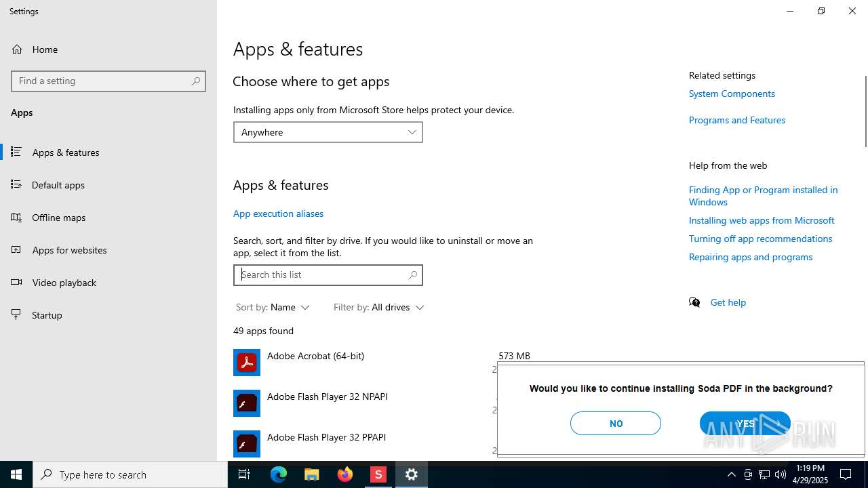Screen dimensions: 868x488
Task: Open the notification center icon
Action: [846, 474]
